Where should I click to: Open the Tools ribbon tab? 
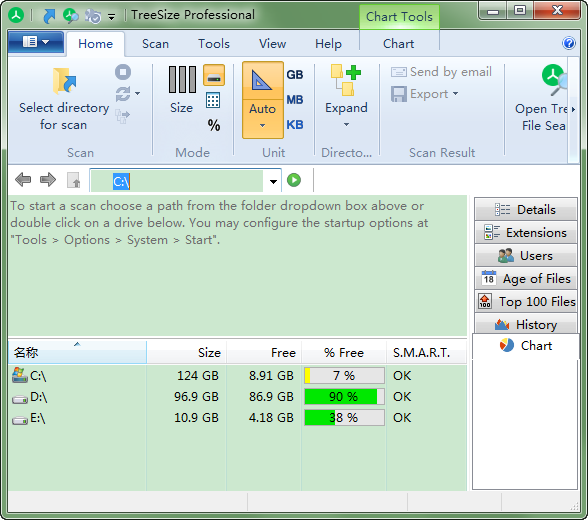[x=214, y=44]
